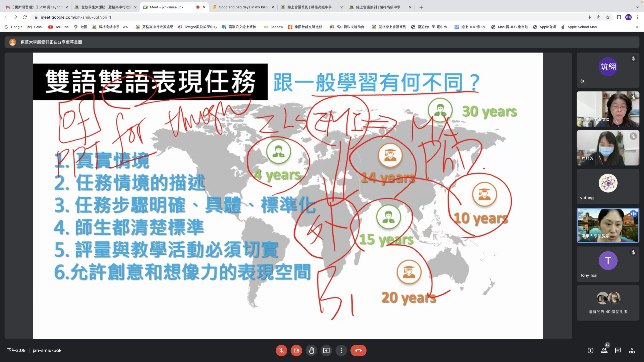This screenshot has height=362, width=644.
Task: Switch to Good and bad days tab
Action: pyautogui.click(x=243, y=7)
